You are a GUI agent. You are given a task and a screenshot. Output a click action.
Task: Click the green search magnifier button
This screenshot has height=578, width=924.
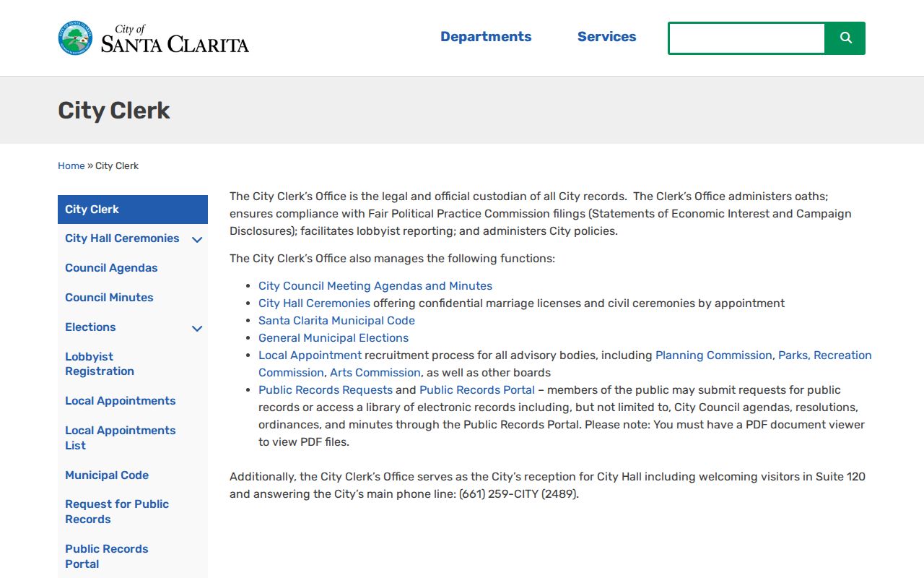pyautogui.click(x=845, y=38)
